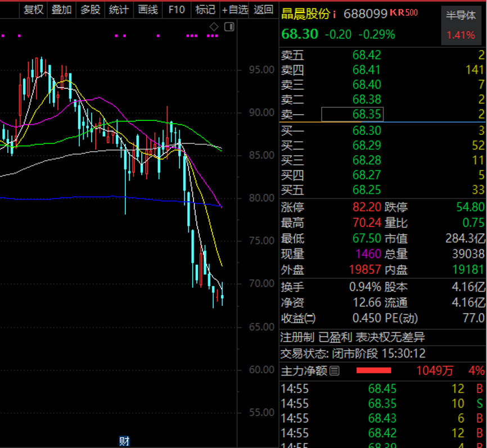
Task: Click the red info icon beside 晶晨股份
Action: (335, 14)
